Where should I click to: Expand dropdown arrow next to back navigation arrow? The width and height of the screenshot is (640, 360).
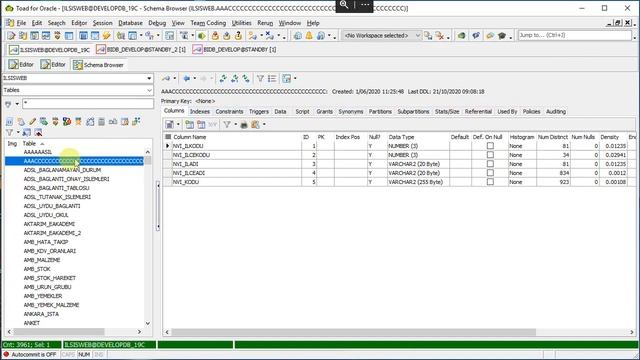pos(194,78)
